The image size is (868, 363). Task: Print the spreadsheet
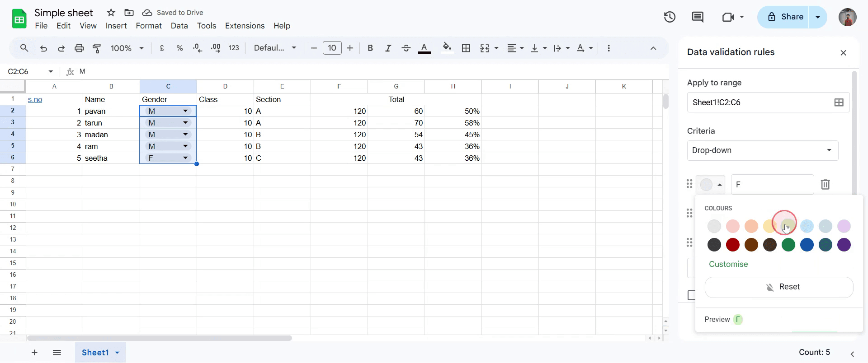(x=79, y=48)
